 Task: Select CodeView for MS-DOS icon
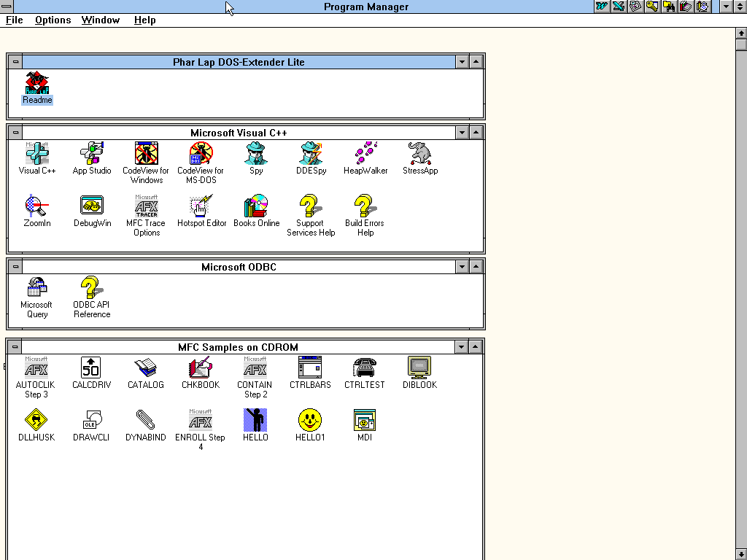(201, 153)
